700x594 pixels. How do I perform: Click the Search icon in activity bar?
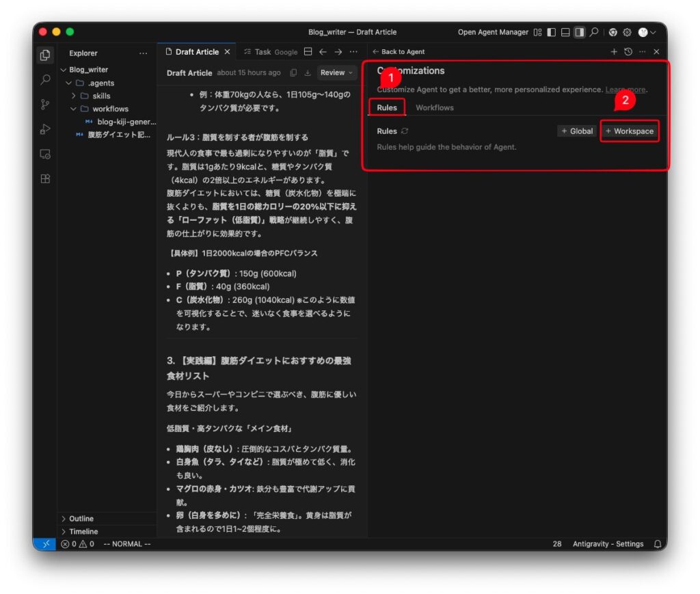pyautogui.click(x=45, y=80)
